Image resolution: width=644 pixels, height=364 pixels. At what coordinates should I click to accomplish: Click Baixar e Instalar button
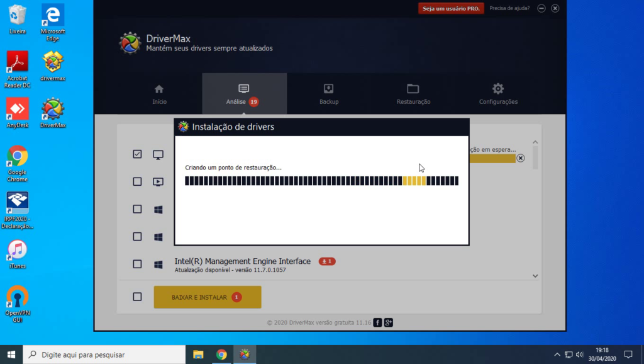(208, 297)
